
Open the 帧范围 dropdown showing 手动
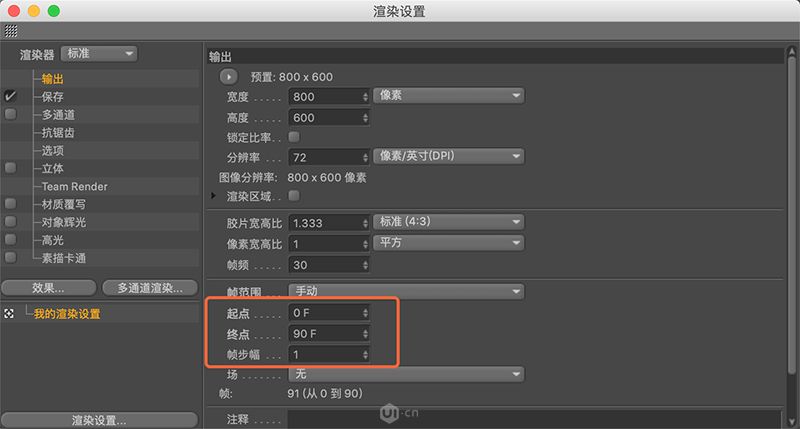[406, 291]
